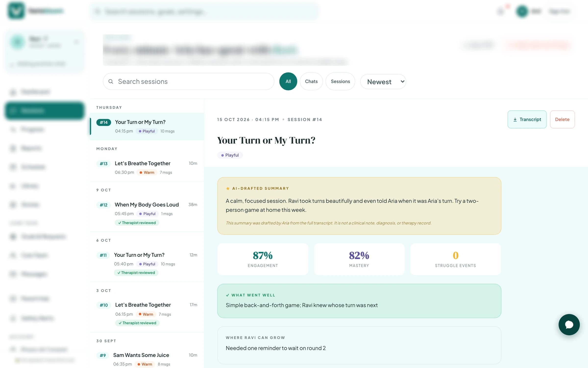
Task: Open session #10 Let's Breathe Together
Action: tap(147, 314)
